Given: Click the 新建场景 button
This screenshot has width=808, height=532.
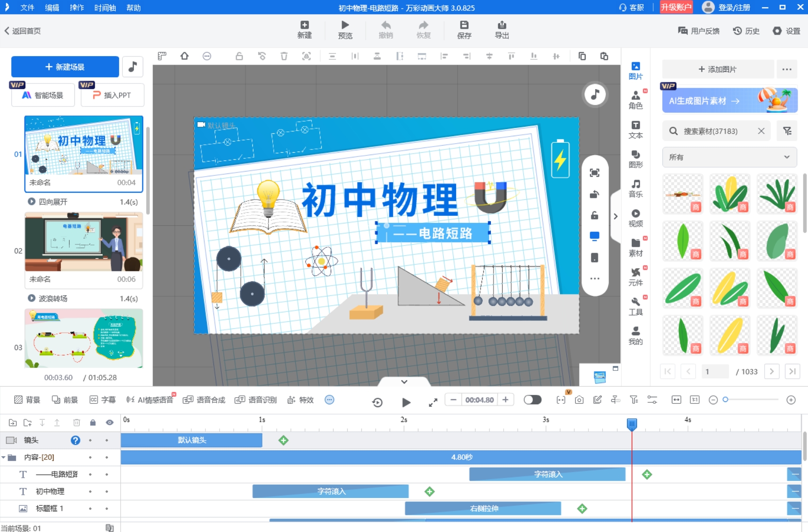Looking at the screenshot, I should 65,66.
